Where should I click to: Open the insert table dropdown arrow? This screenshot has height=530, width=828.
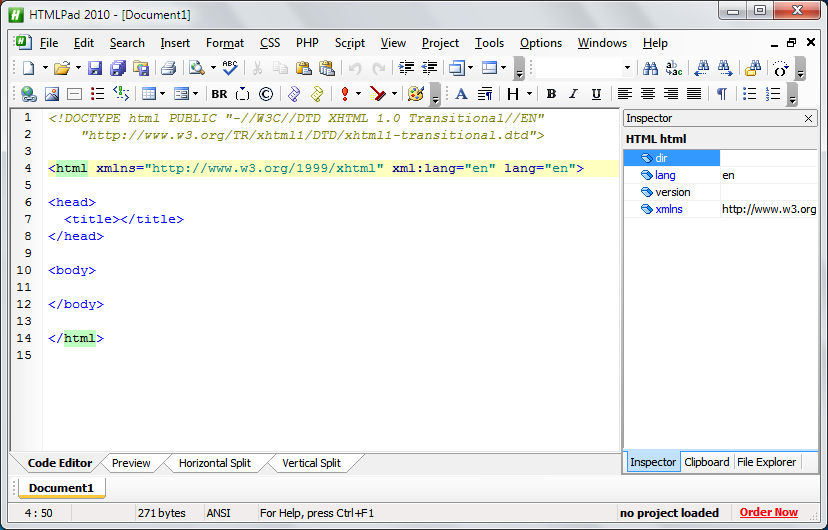[162, 94]
